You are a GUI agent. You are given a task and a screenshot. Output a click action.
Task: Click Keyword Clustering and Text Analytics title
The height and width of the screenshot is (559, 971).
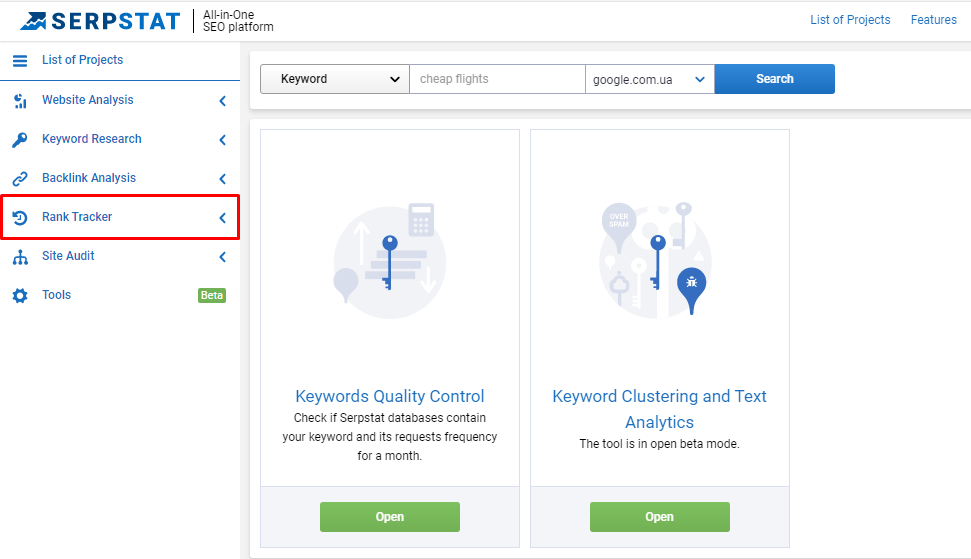pyautogui.click(x=660, y=409)
